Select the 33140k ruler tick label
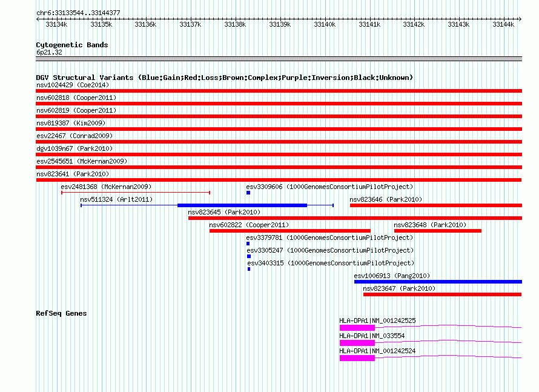The height and width of the screenshot is (392, 539). 325,24
